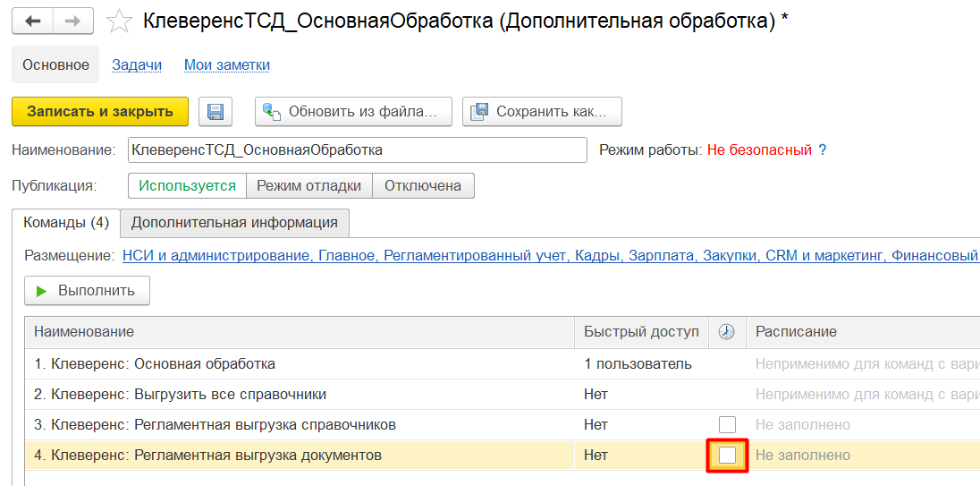Enable schedule checkbox for Регламентная выгрузка документов
The height and width of the screenshot is (486, 980).
coord(728,456)
